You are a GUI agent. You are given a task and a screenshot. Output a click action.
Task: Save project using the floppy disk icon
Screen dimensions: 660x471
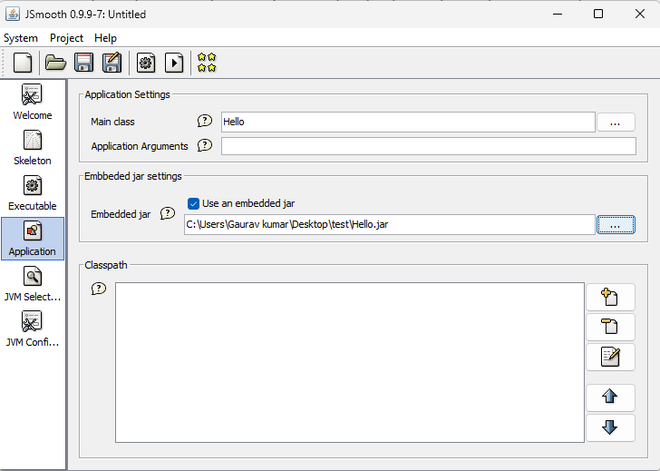(x=83, y=63)
